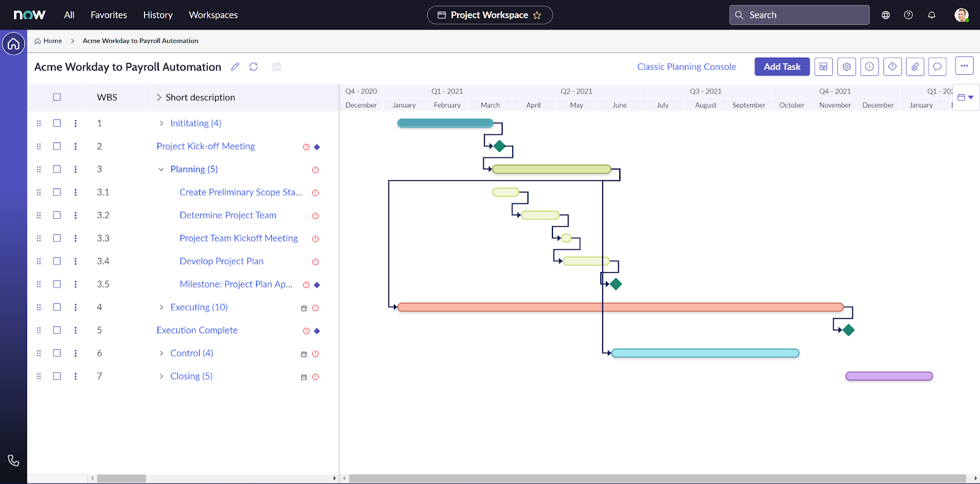Open Create Preliminary Scope Statement task
980x484 pixels.
click(241, 192)
